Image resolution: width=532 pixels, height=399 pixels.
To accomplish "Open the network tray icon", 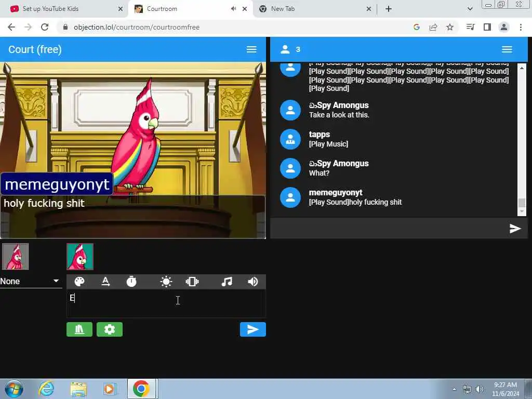I will [467, 389].
